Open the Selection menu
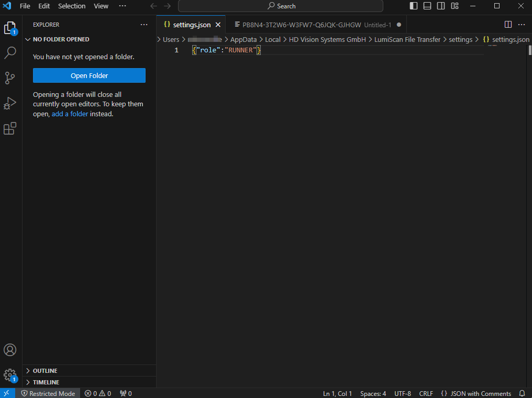Screen dimensions: 532x398 (x=72, y=6)
